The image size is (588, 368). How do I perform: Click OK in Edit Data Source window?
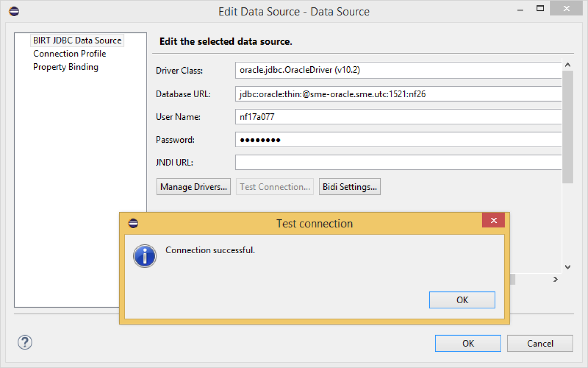(x=468, y=343)
